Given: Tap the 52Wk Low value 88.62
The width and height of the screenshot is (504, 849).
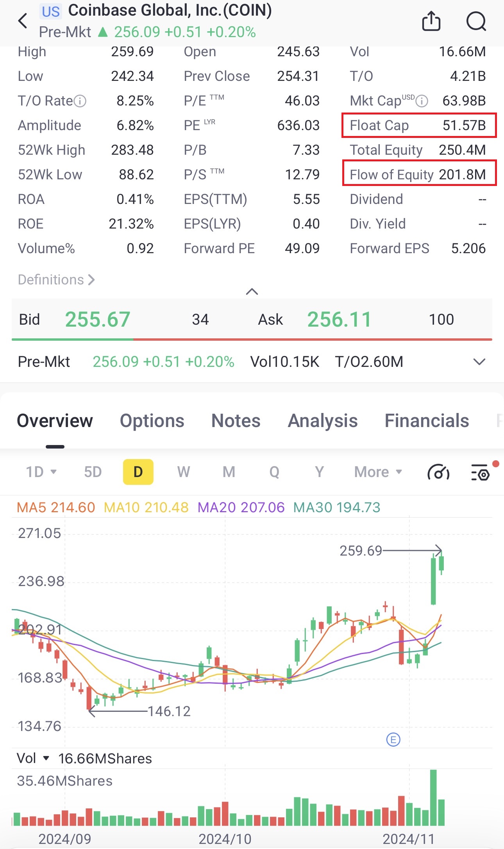Looking at the screenshot, I should pos(136,175).
